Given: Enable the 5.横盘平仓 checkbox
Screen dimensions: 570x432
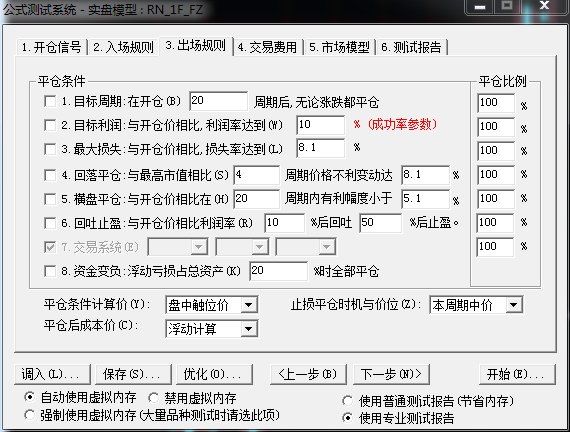Looking at the screenshot, I should [x=50, y=199].
